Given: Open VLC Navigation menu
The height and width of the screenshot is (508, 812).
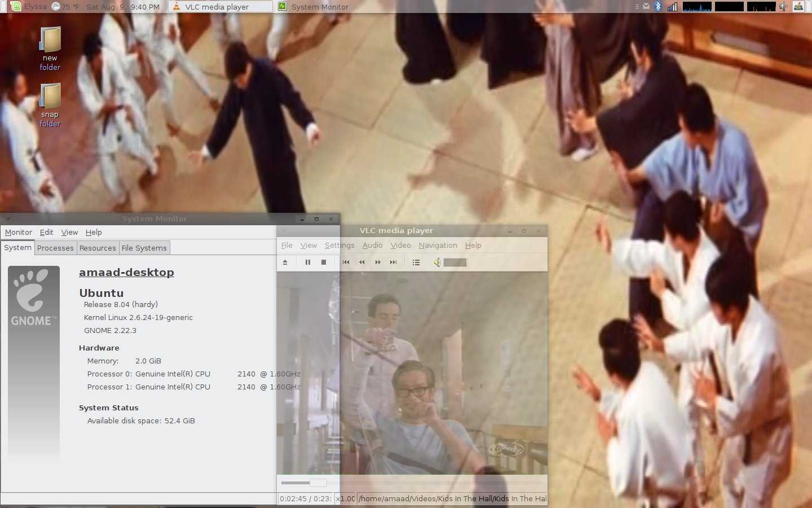Looking at the screenshot, I should pos(438,246).
